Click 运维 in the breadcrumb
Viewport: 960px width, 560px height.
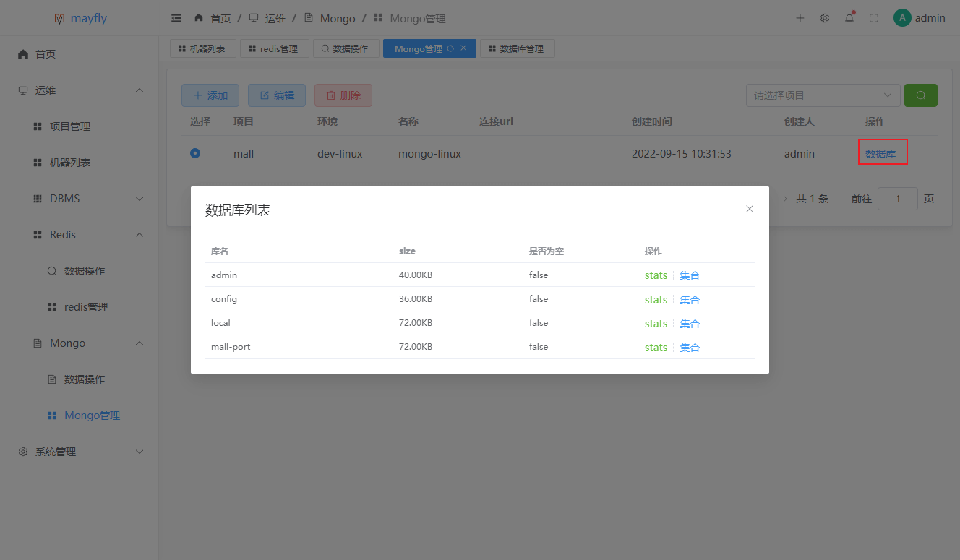point(275,18)
